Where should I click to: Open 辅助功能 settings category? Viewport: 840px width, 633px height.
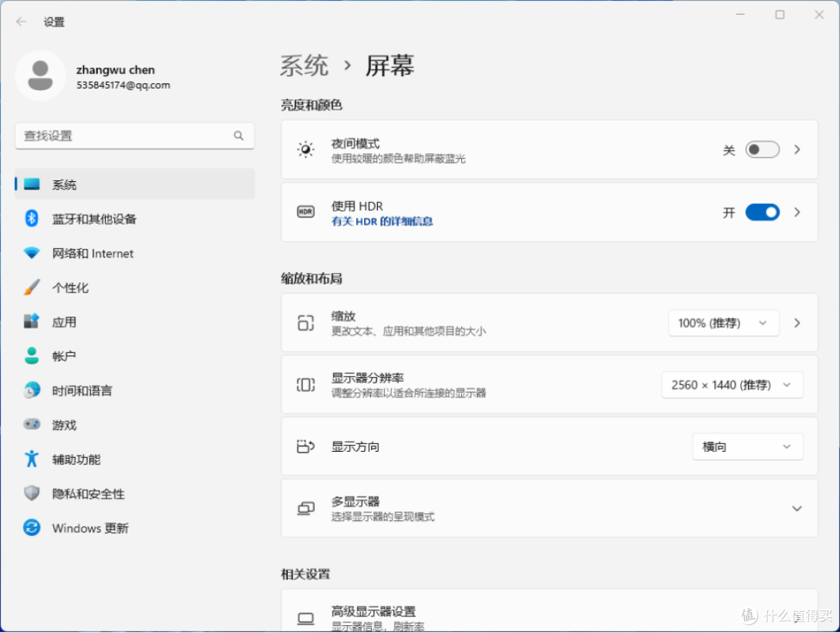[135, 459]
